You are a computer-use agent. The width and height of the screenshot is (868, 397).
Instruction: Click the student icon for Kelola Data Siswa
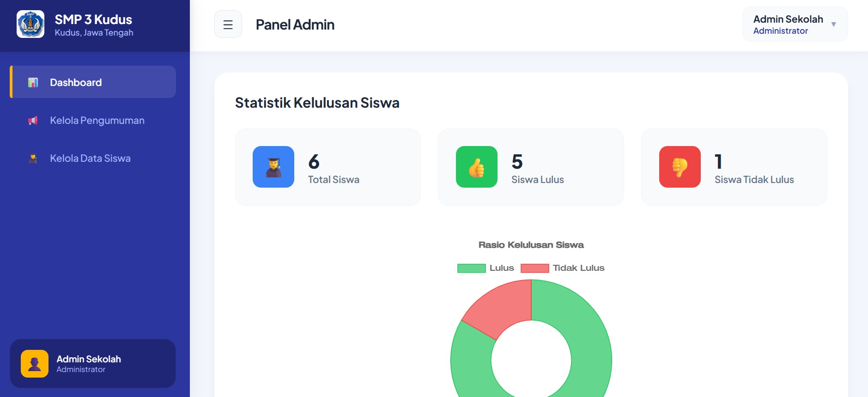click(33, 158)
